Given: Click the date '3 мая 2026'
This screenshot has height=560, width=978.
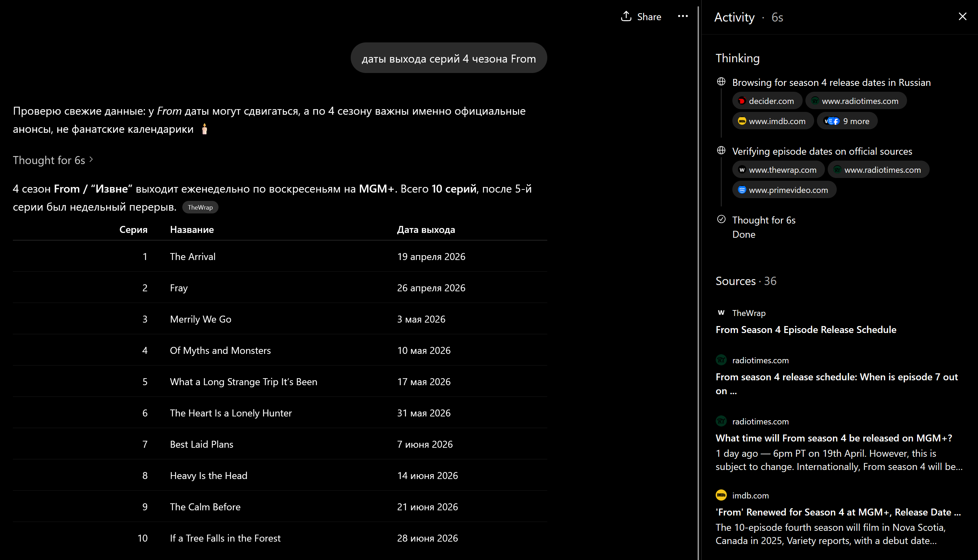Looking at the screenshot, I should (421, 319).
